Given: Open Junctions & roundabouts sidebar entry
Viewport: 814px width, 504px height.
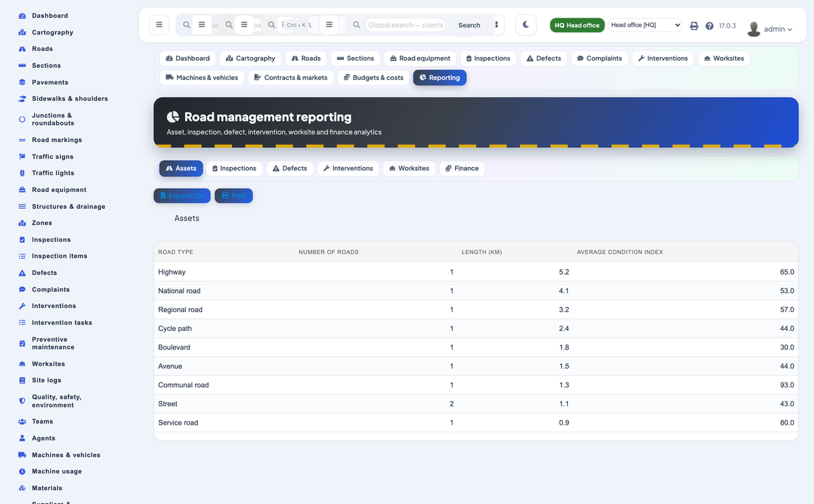Looking at the screenshot, I should (53, 119).
